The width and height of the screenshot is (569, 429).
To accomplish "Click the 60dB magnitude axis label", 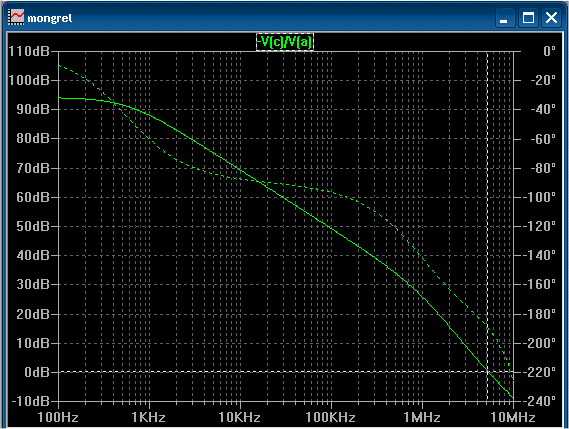I will click(x=33, y=197).
